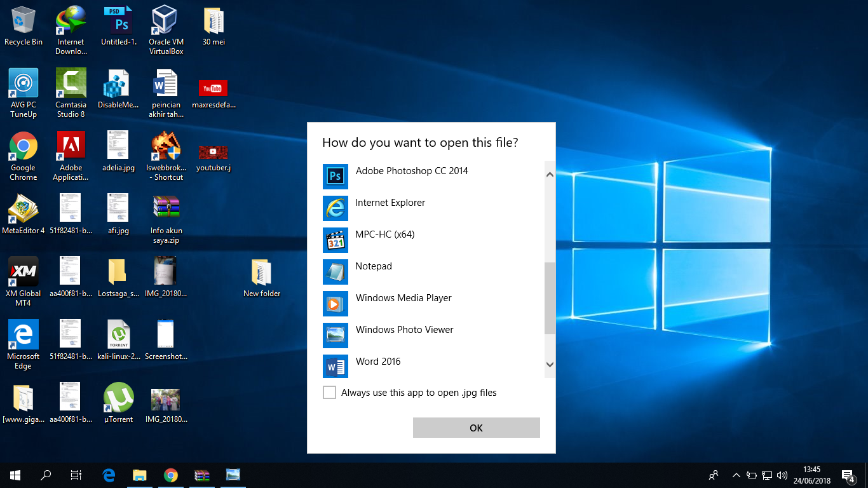
Task: Open Action Center notifications icon
Action: coord(848,475)
